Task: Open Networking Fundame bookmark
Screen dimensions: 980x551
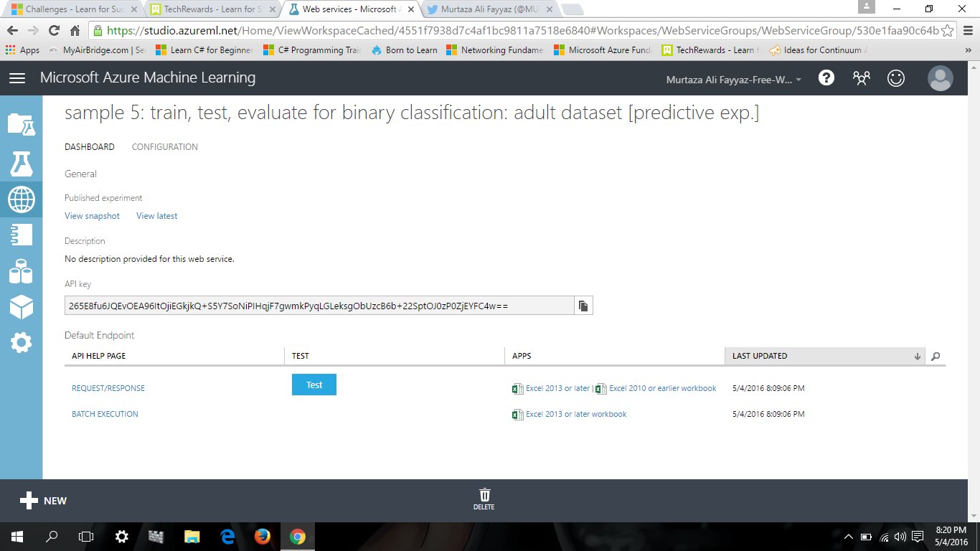Action: (x=495, y=50)
